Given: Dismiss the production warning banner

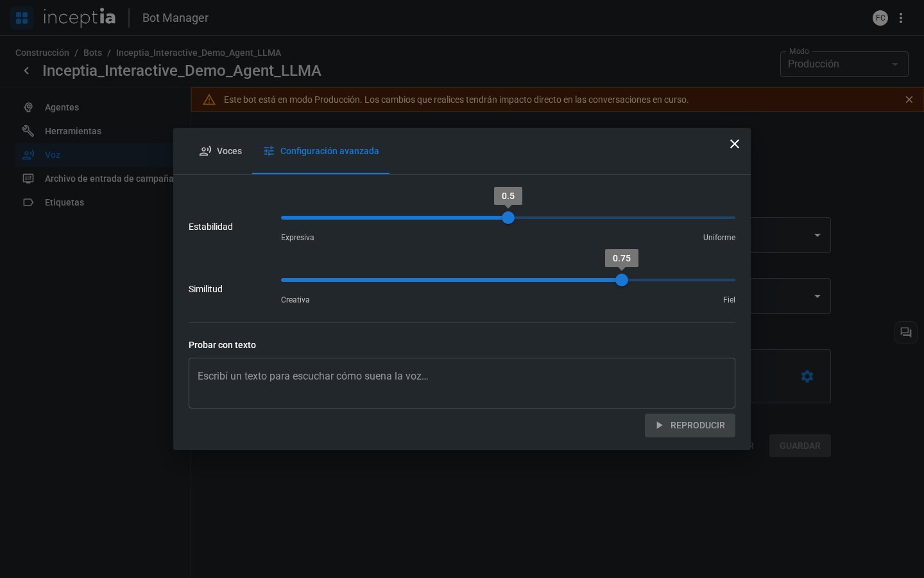Looking at the screenshot, I should point(909,100).
